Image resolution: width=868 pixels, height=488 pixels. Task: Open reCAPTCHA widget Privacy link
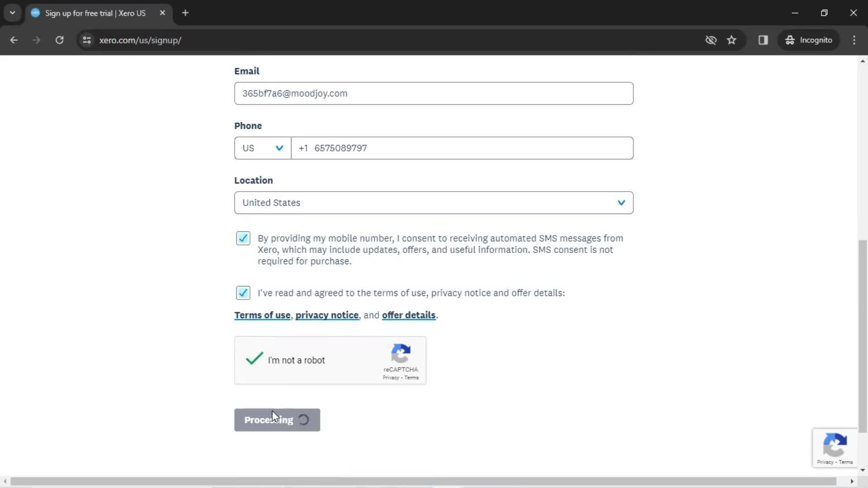(391, 378)
